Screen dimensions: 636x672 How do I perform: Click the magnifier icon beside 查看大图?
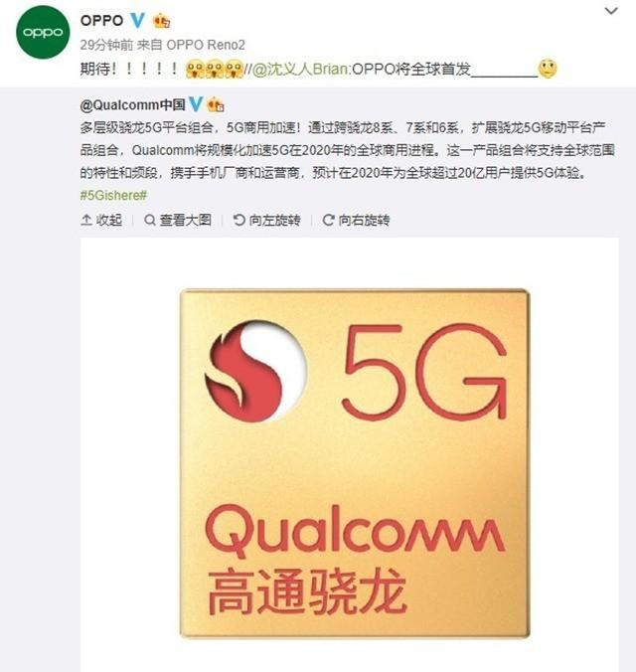click(x=150, y=220)
